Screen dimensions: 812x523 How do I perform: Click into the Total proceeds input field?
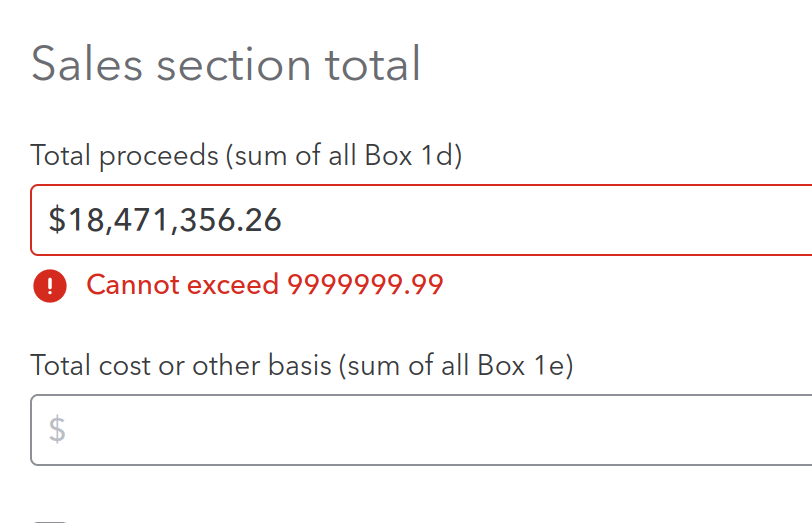pyautogui.click(x=421, y=220)
